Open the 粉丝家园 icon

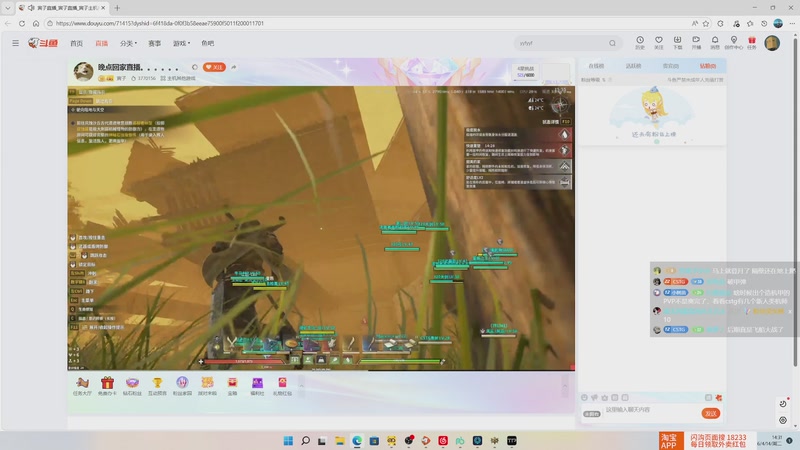coord(182,386)
